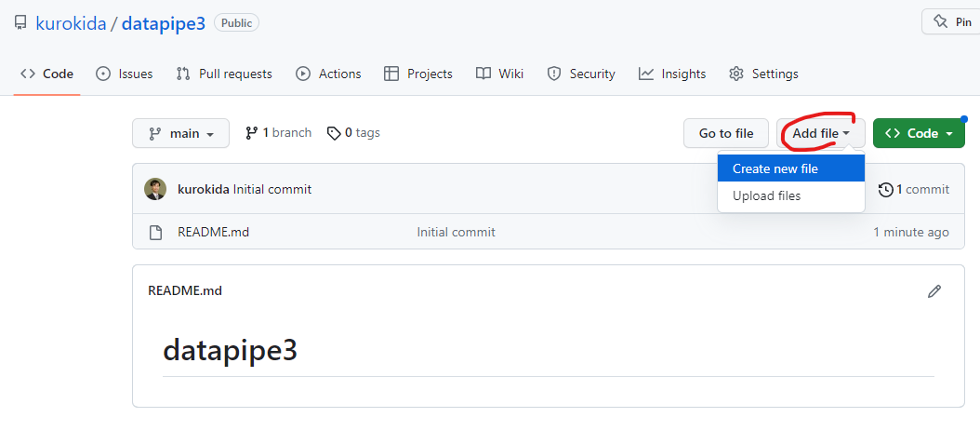Click the README.md file icon in list
Image resolution: width=980 pixels, height=444 pixels.
pyautogui.click(x=156, y=232)
